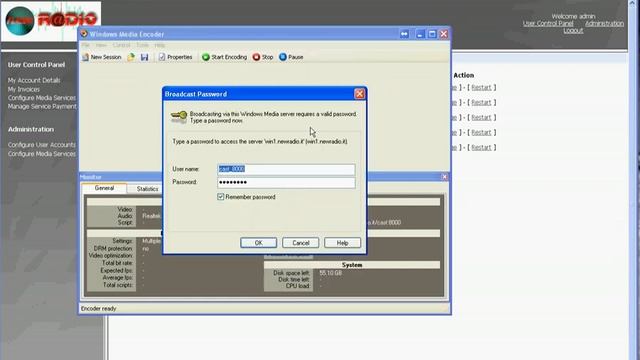The width and height of the screenshot is (640, 360).
Task: Open My Invoices in the sidebar
Action: coord(24,89)
